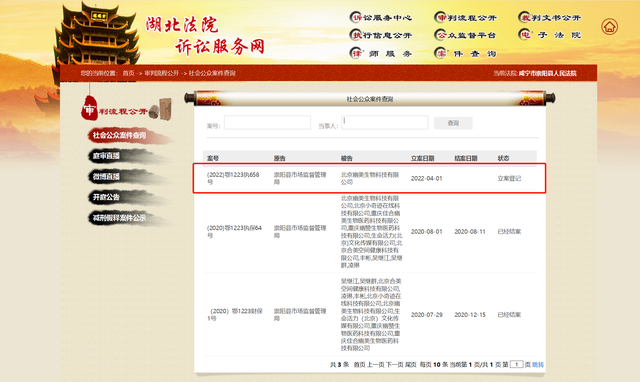This screenshot has width=640, height=382.
Task: Click the home icon at top right
Action: pyautogui.click(x=609, y=27)
